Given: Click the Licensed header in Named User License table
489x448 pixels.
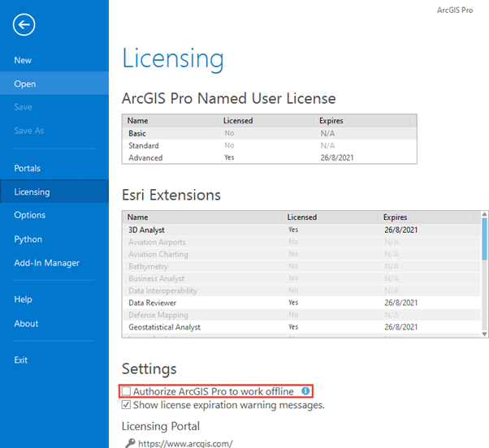Looking at the screenshot, I should pos(266,121).
